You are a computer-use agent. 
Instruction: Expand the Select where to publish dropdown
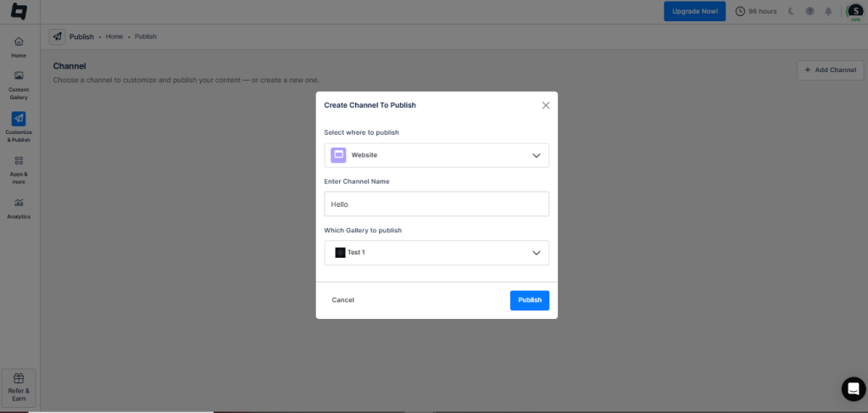pos(437,155)
